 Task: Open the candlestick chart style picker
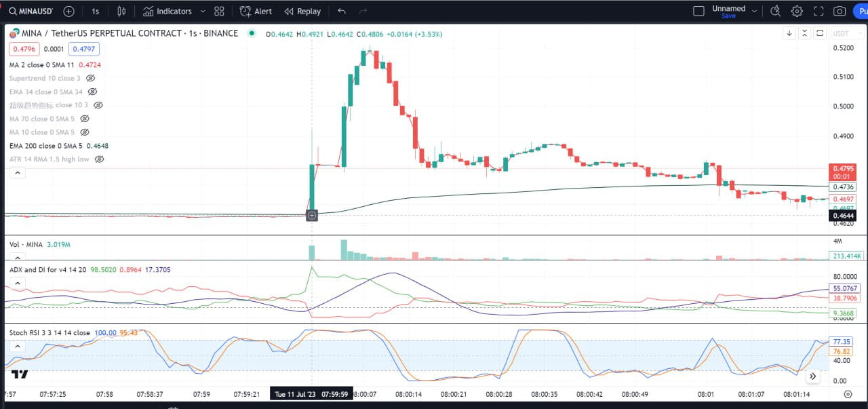121,12
